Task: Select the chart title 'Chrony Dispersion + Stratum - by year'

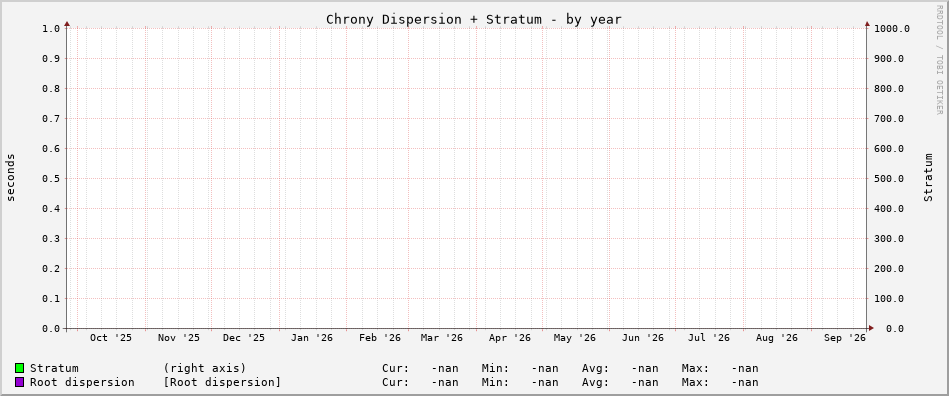Action: (474, 19)
